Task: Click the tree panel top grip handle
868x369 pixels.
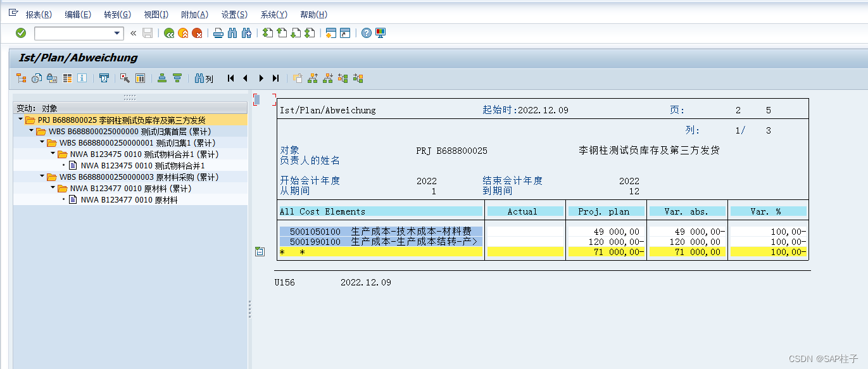Action: [130, 97]
